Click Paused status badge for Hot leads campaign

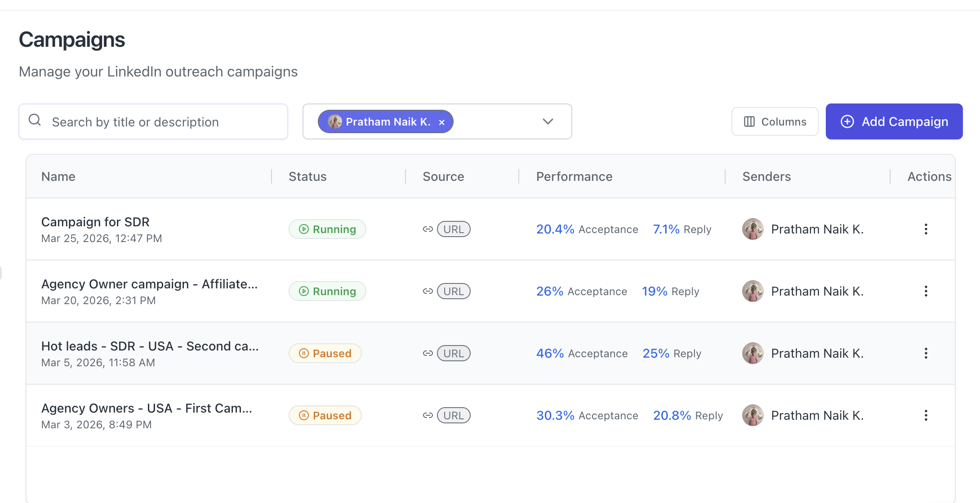click(x=325, y=353)
